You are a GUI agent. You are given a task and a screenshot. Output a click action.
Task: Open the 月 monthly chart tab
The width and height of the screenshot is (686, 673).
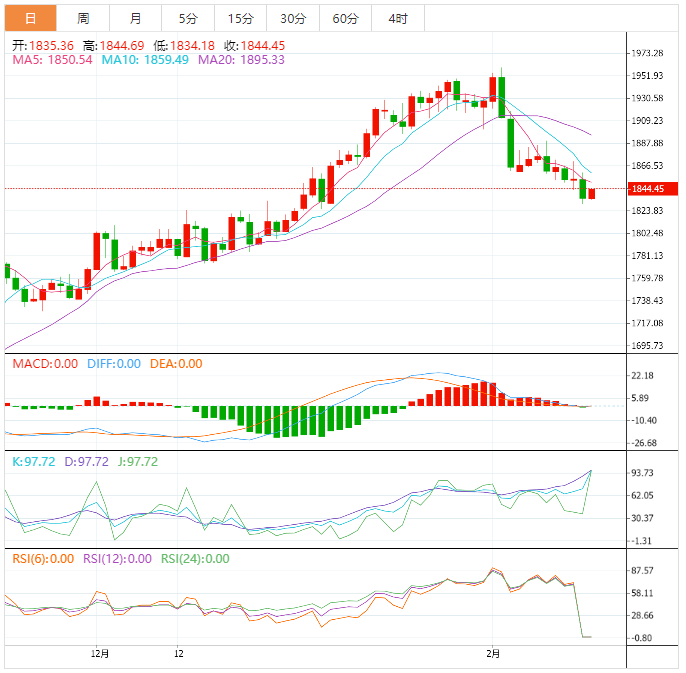[x=135, y=19]
